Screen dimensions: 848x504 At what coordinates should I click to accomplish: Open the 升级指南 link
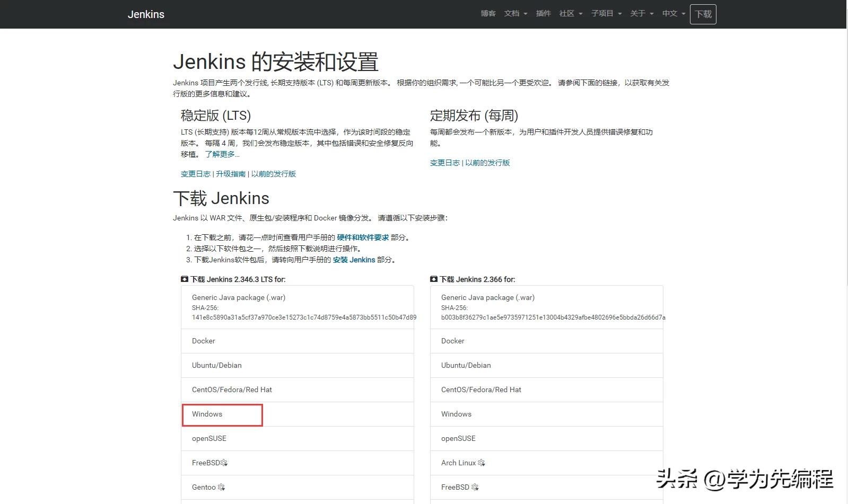[231, 174]
